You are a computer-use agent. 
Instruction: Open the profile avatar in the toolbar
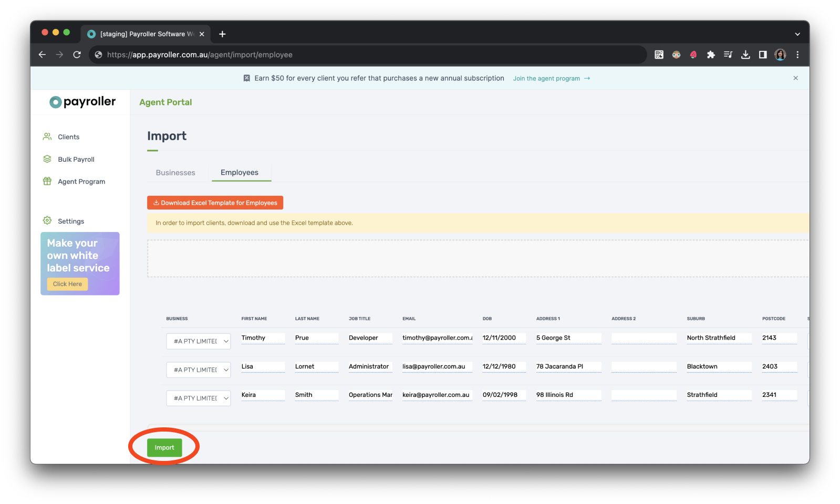click(780, 55)
